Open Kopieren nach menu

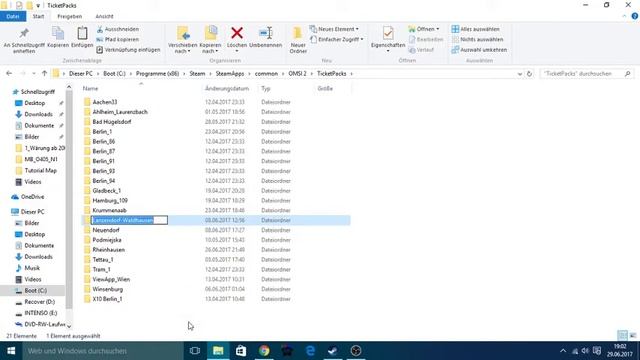[x=211, y=40]
